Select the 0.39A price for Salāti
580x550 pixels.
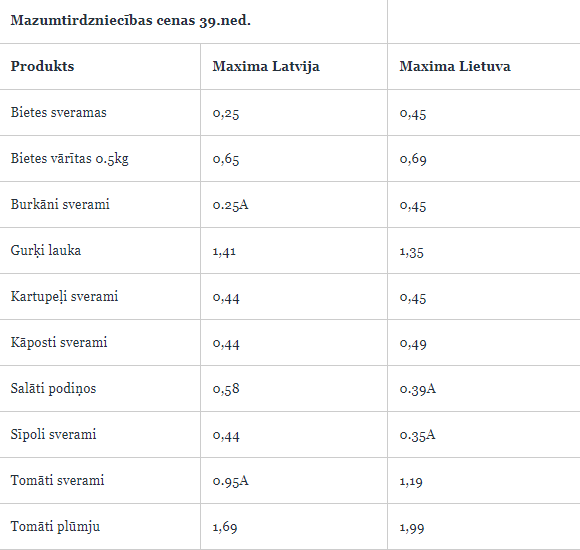[418, 389]
